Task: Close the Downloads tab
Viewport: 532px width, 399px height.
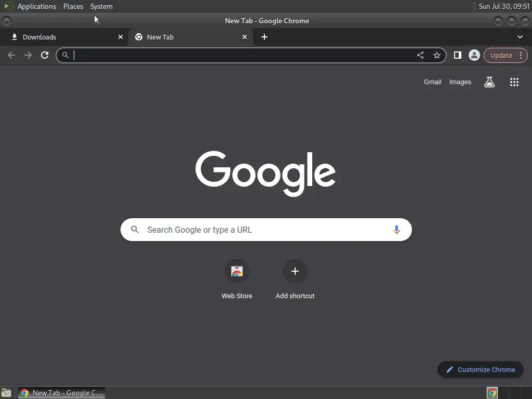Action: [x=121, y=37]
